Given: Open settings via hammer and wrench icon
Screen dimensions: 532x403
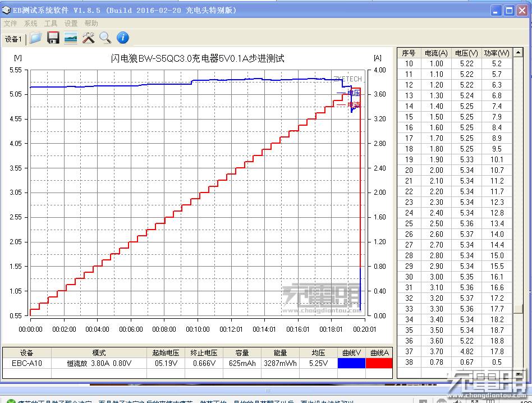Looking at the screenshot, I should (x=88, y=38).
